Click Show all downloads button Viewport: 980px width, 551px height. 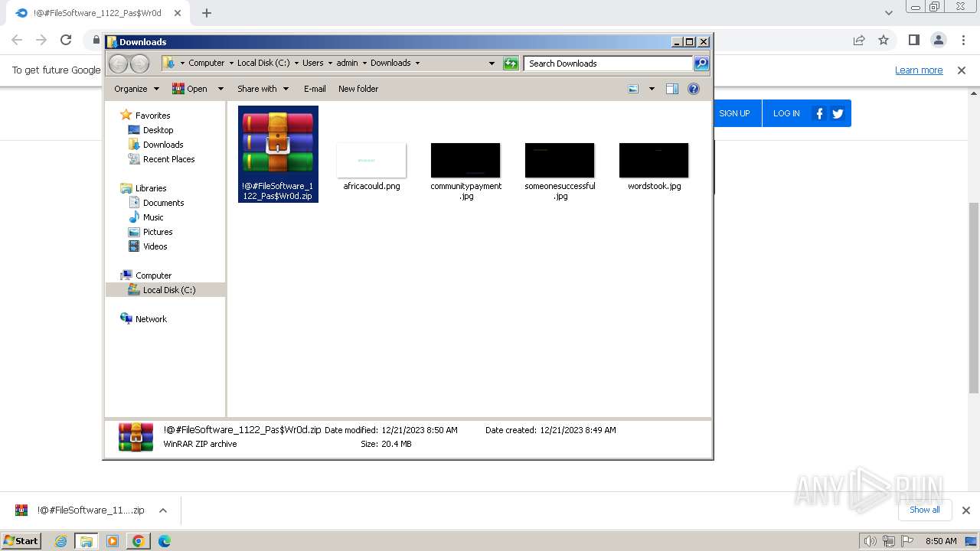[x=925, y=510]
